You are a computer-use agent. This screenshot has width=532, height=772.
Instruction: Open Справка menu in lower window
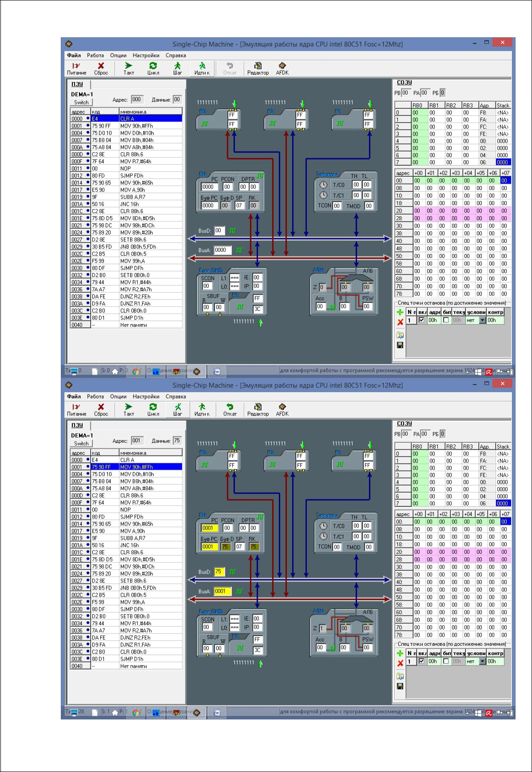[175, 397]
